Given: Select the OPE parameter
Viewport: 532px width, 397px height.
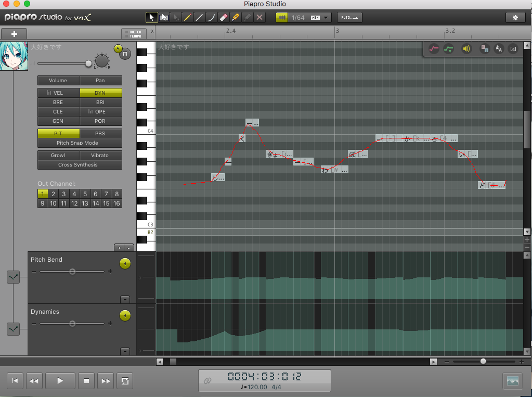Looking at the screenshot, I should (x=101, y=112).
